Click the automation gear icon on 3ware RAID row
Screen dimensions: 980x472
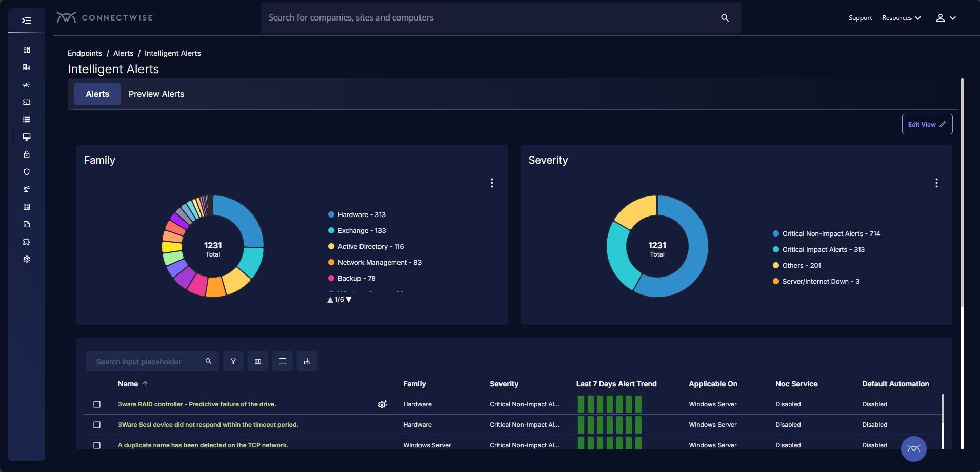(x=383, y=404)
